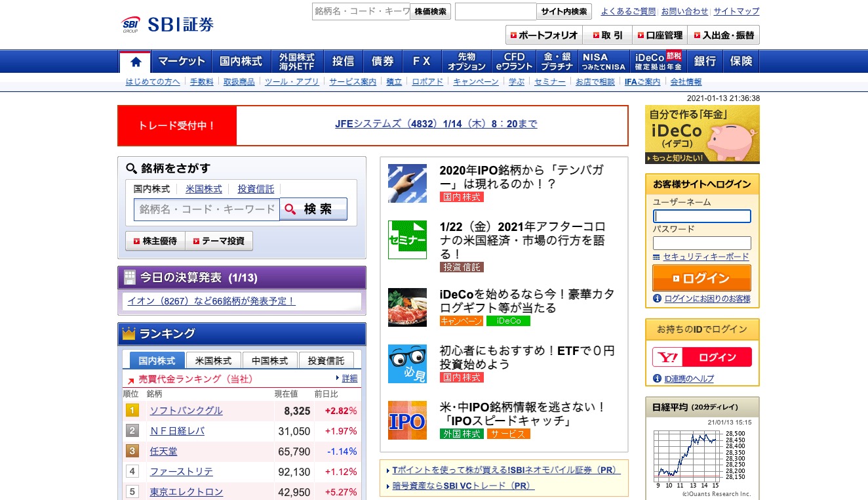
Task: Focus the top 銘柄名 search box
Action: [x=361, y=12]
